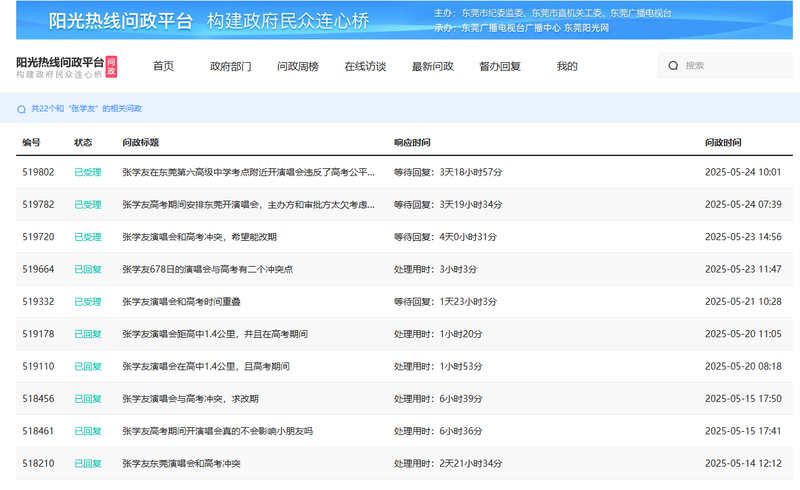The width and height of the screenshot is (800, 490).
Task: Click the search magnifier icon in search box
Action: pyautogui.click(x=673, y=66)
